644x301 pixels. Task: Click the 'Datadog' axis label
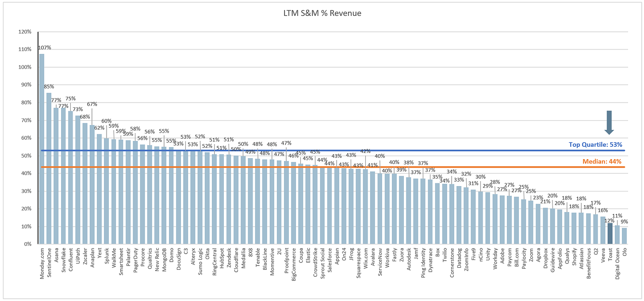(459, 258)
